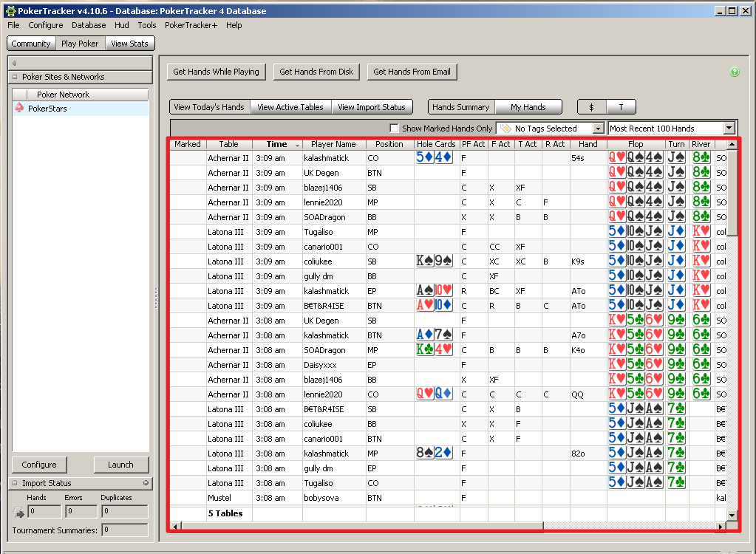This screenshot has height=554, width=756.
Task: Click the vertical scrollbar up arrow
Action: [732, 144]
